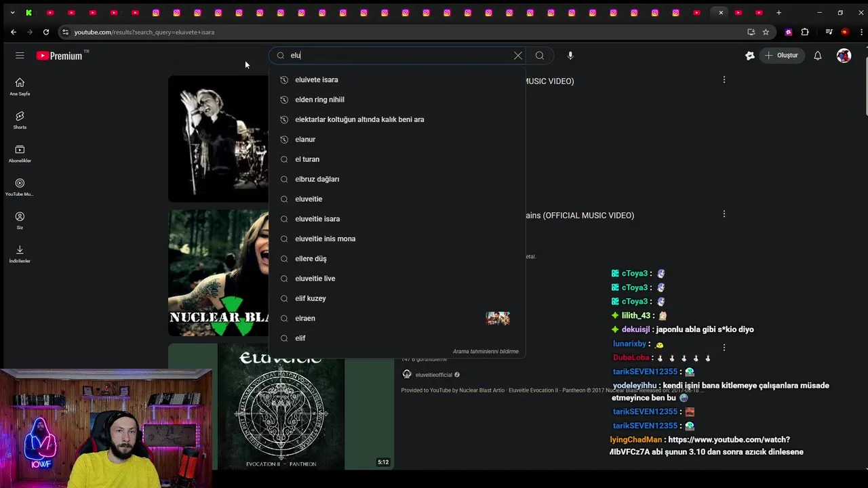868x488 pixels.
Task: Go to Ana Sayfa in sidebar
Action: coord(20,87)
